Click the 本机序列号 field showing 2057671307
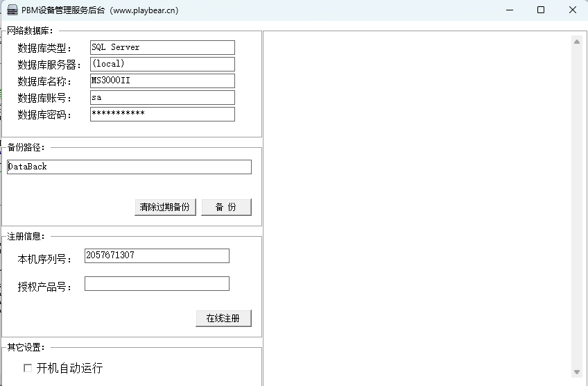The width and height of the screenshot is (588, 386). tap(157, 255)
